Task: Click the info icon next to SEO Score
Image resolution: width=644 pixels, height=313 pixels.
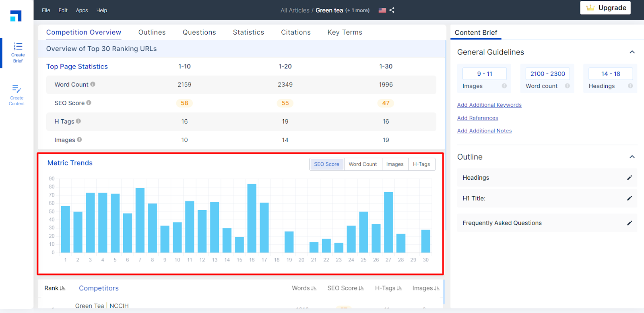Action: click(x=89, y=103)
